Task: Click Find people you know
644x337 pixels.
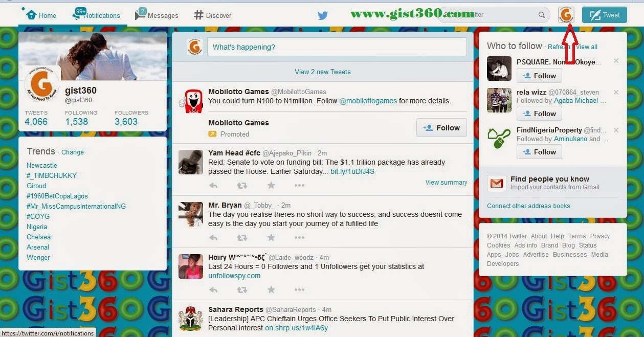Action: pyautogui.click(x=550, y=179)
